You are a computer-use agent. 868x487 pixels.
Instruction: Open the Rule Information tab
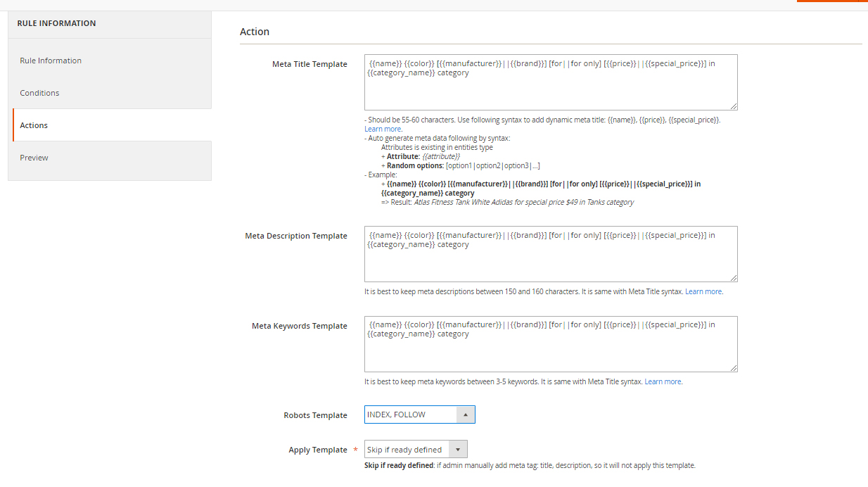point(51,61)
